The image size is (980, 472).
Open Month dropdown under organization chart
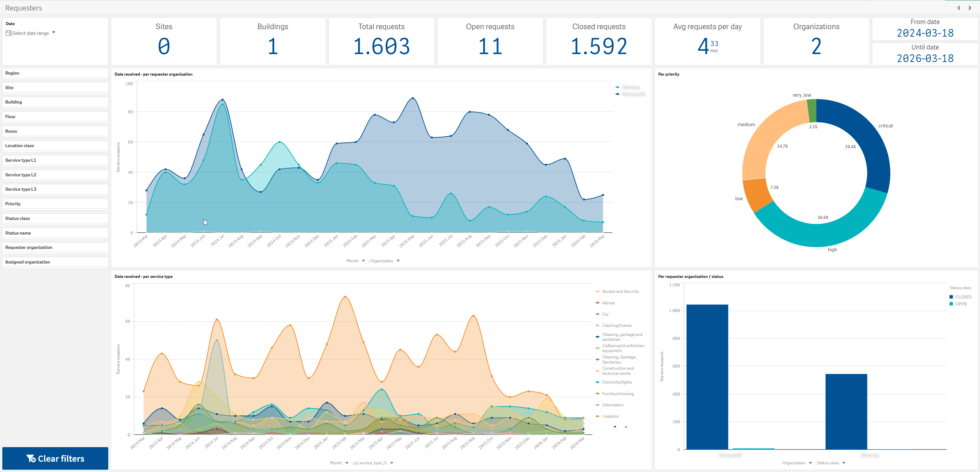point(356,261)
